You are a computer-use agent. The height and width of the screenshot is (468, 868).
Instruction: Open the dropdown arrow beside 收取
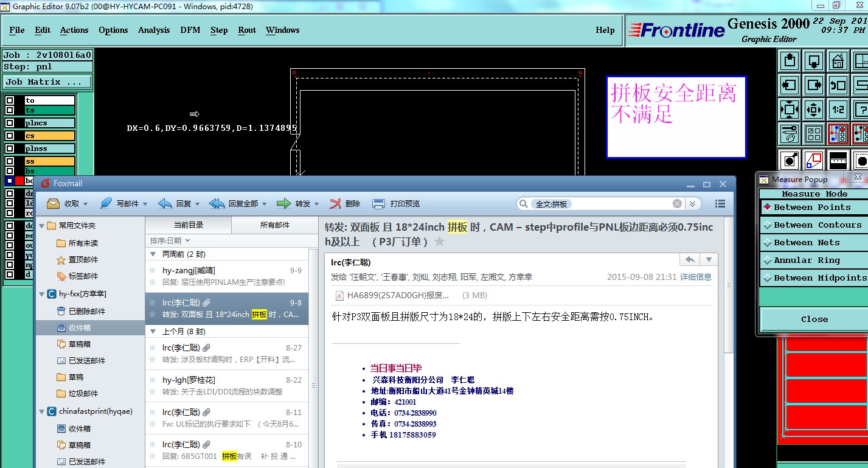pos(85,204)
